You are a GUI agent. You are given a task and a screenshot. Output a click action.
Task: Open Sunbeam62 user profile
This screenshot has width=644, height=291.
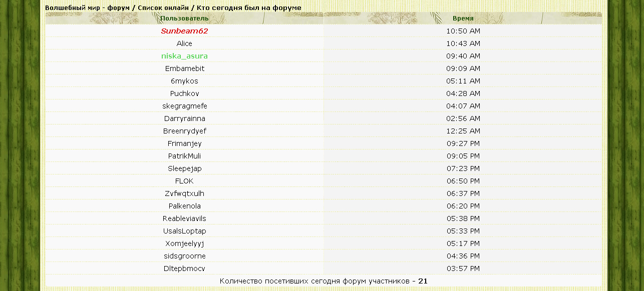pyautogui.click(x=184, y=31)
